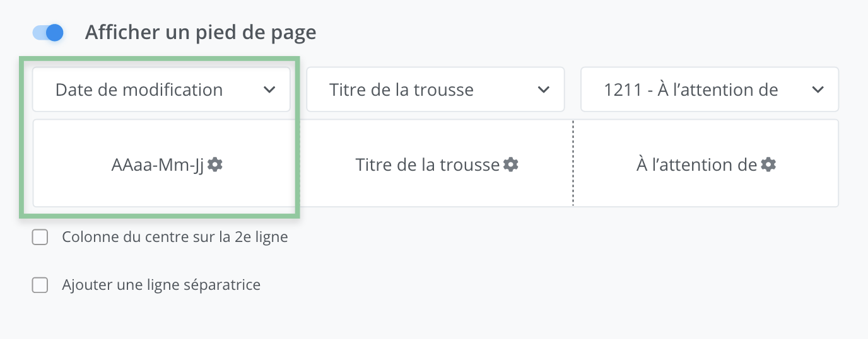Viewport: 868px width, 339px height.
Task: Click chevron arrow on Titre de la trousse dropdown
Action: pyautogui.click(x=543, y=90)
